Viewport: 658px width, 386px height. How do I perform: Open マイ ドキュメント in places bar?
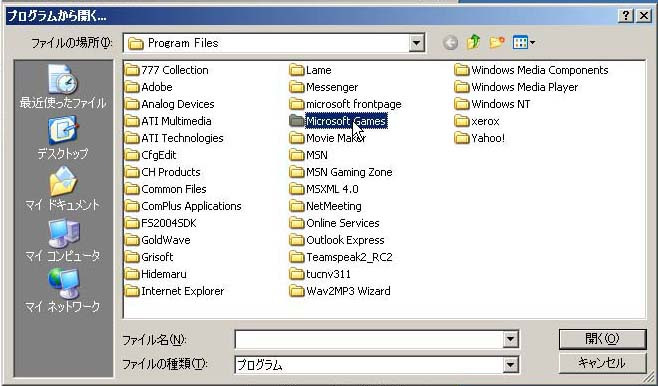[63, 189]
